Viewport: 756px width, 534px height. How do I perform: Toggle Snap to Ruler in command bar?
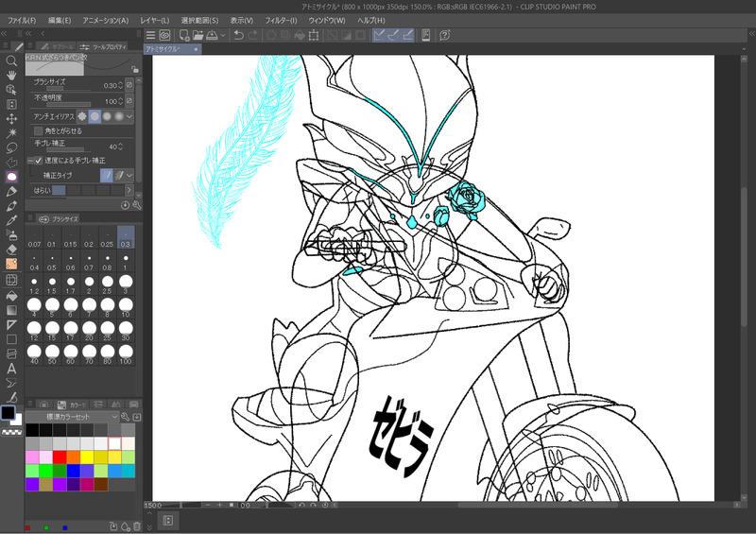coord(380,35)
